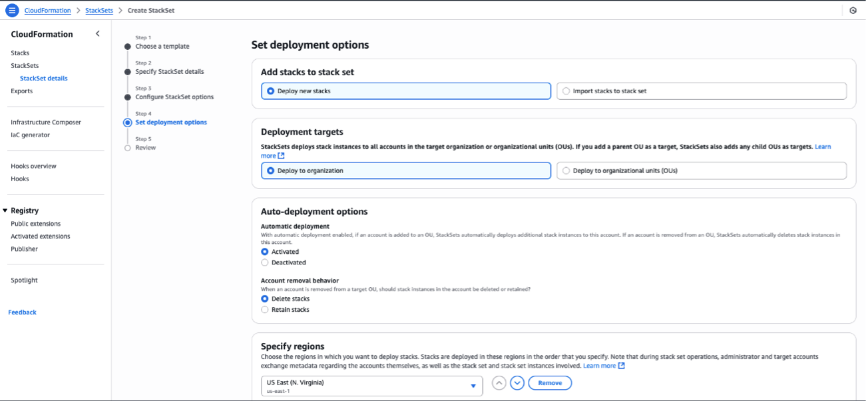Viewport: 868px width, 403px height.
Task: Go to Specify StackSet details step
Action: tap(170, 71)
